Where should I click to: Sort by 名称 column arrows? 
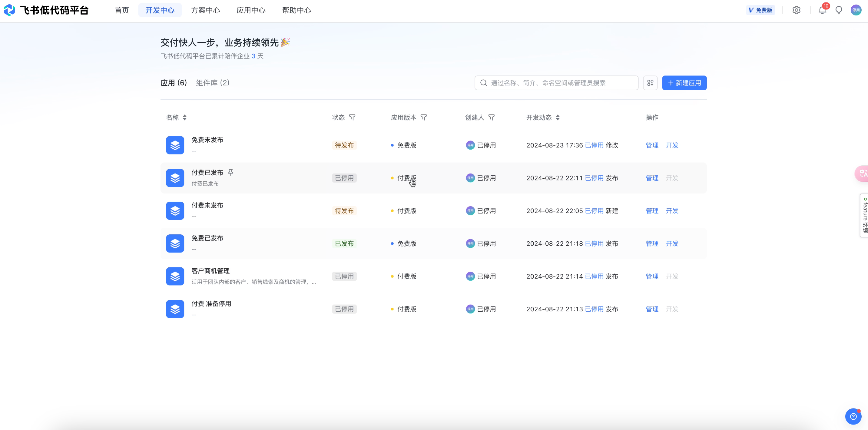(185, 117)
